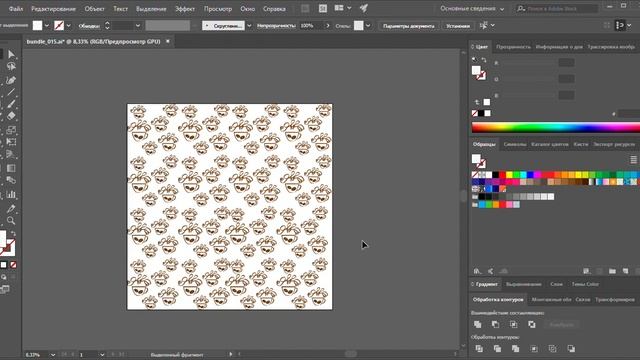Pick the yellow swatch in Swatches panel

[509, 175]
